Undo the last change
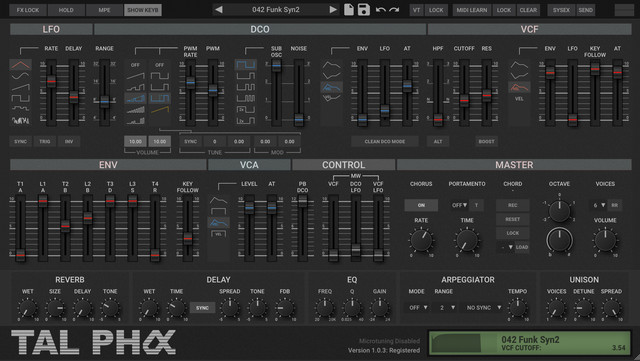The image size is (640, 361). coord(380,9)
